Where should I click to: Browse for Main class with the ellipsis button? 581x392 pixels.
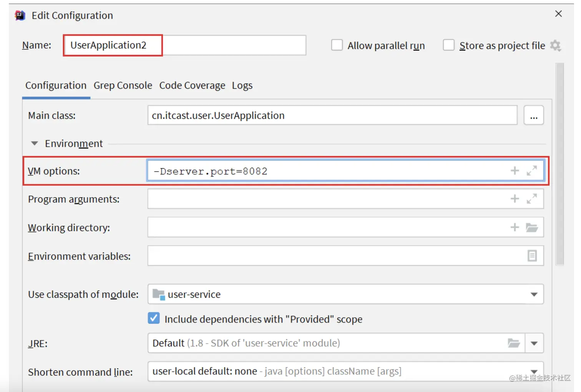click(x=534, y=115)
